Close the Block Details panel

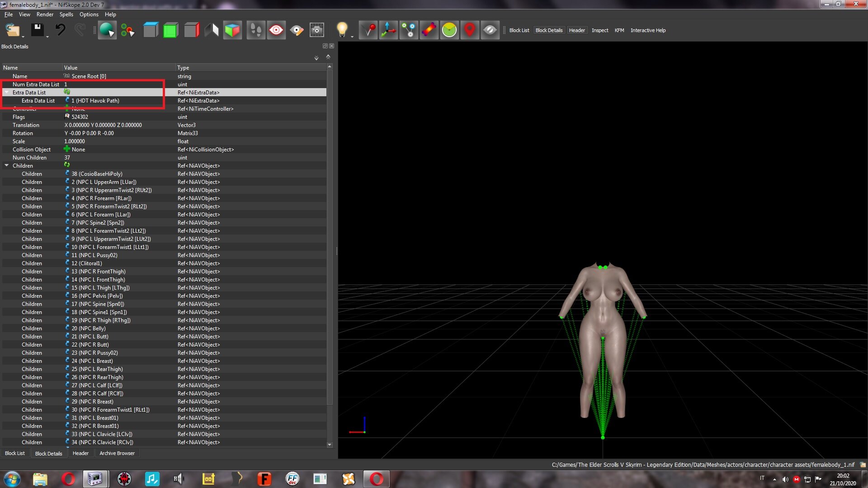[x=332, y=46]
